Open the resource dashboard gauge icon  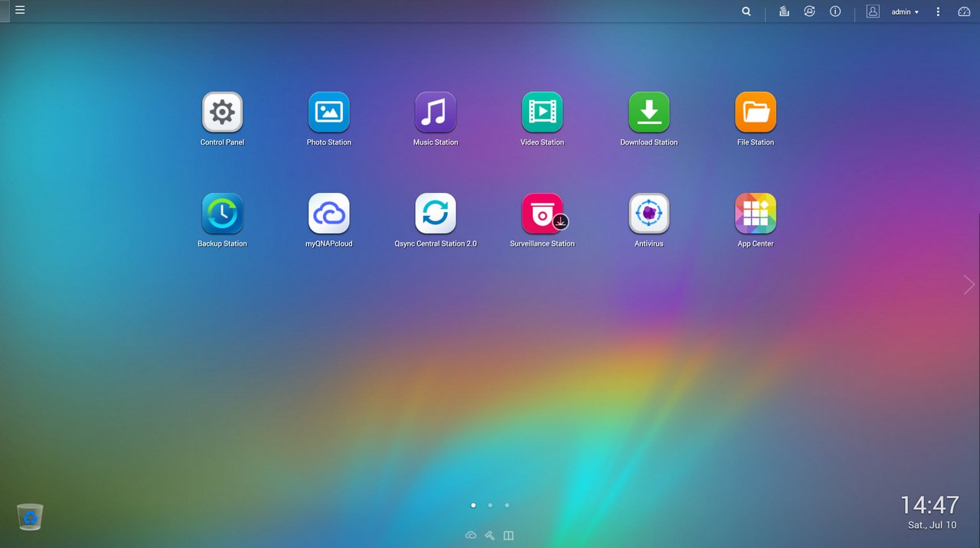pos(964,11)
